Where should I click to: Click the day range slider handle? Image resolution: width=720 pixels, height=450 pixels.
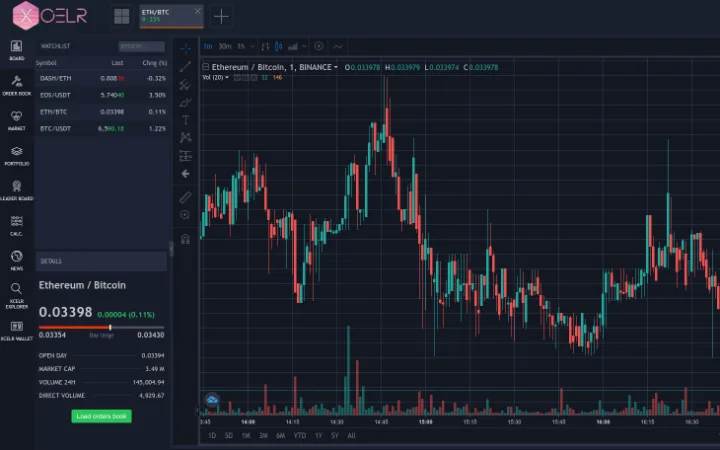click(x=110, y=327)
